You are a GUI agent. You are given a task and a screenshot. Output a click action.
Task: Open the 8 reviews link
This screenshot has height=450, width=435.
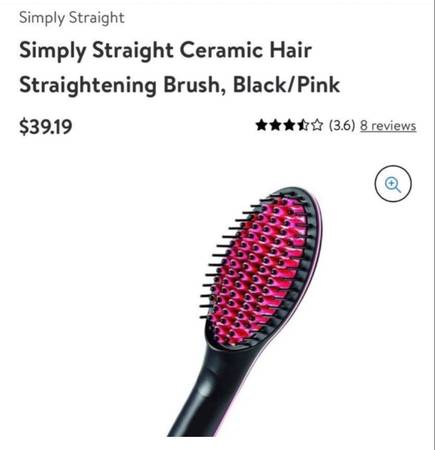(x=388, y=126)
